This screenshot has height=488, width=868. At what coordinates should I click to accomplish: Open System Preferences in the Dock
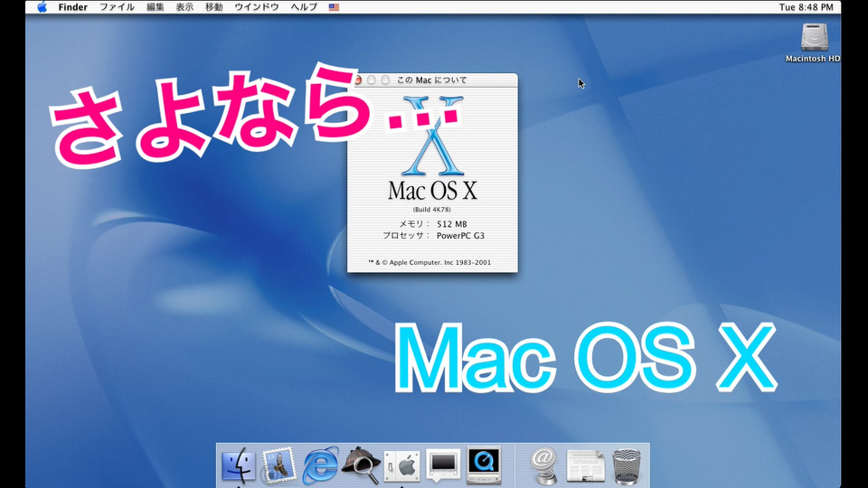tap(401, 466)
